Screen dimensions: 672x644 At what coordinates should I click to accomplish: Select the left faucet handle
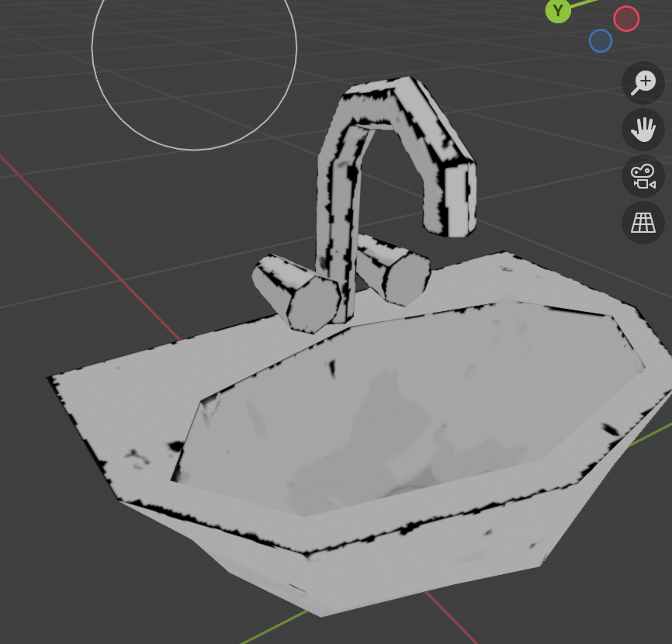pyautogui.click(x=297, y=293)
